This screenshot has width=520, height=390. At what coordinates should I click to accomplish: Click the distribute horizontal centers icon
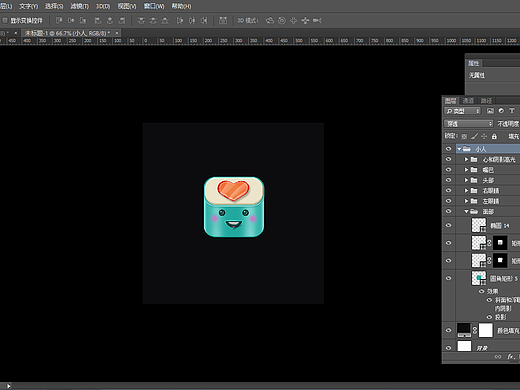pos(192,21)
